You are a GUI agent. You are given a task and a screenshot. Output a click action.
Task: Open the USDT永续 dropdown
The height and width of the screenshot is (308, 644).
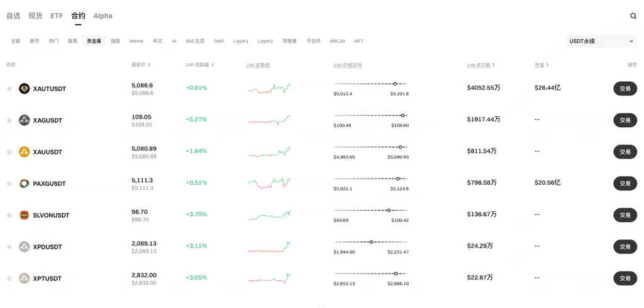601,41
